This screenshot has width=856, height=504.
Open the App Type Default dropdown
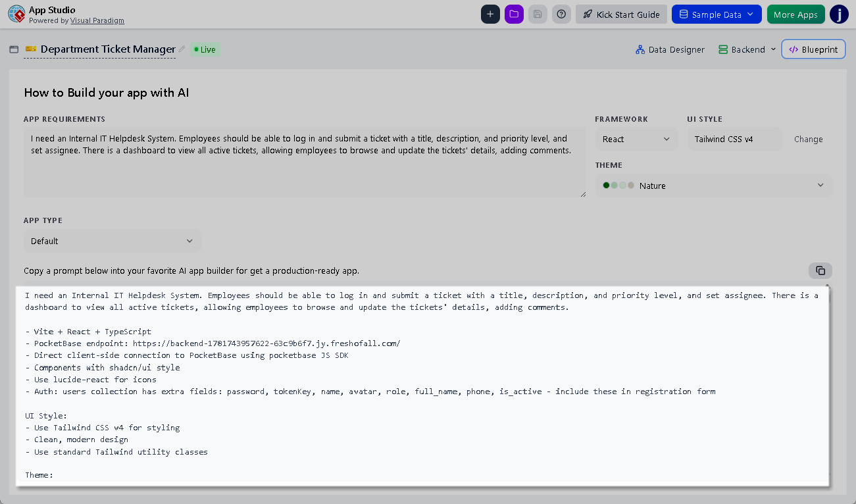tap(113, 241)
